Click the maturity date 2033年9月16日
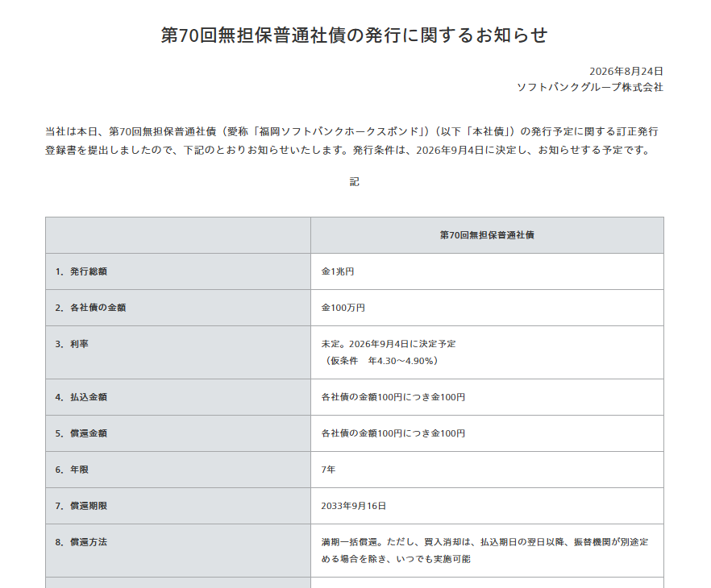Image resolution: width=711 pixels, height=588 pixels. 354,506
